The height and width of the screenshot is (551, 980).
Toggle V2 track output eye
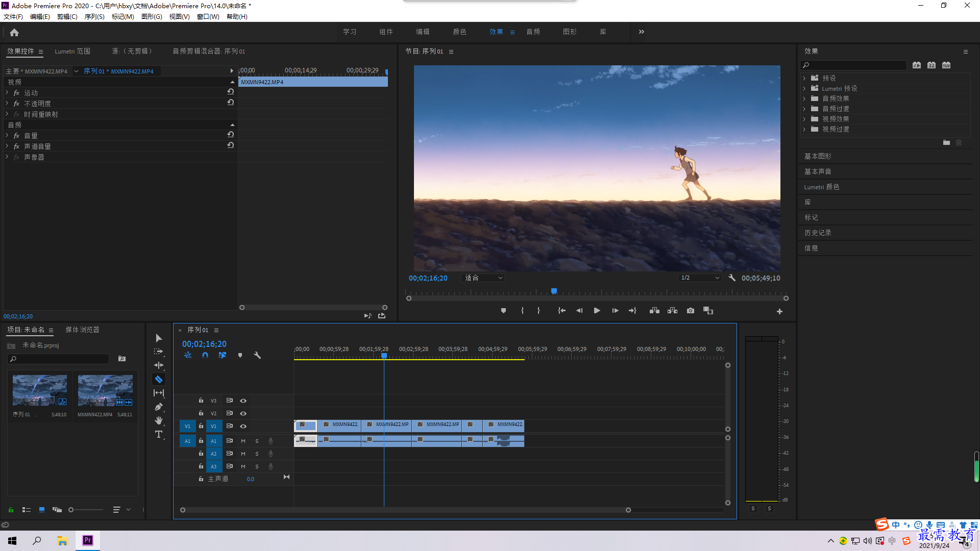tap(243, 414)
